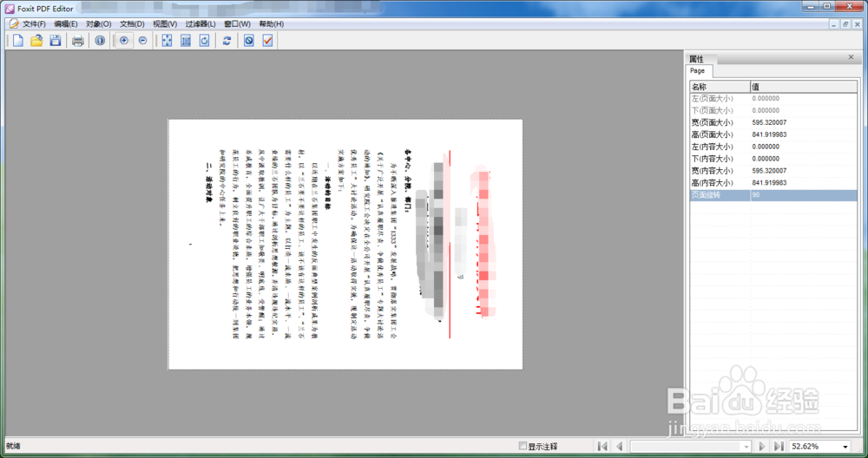
Task: Click the document icon left of the 文件 menu
Action: [14, 23]
